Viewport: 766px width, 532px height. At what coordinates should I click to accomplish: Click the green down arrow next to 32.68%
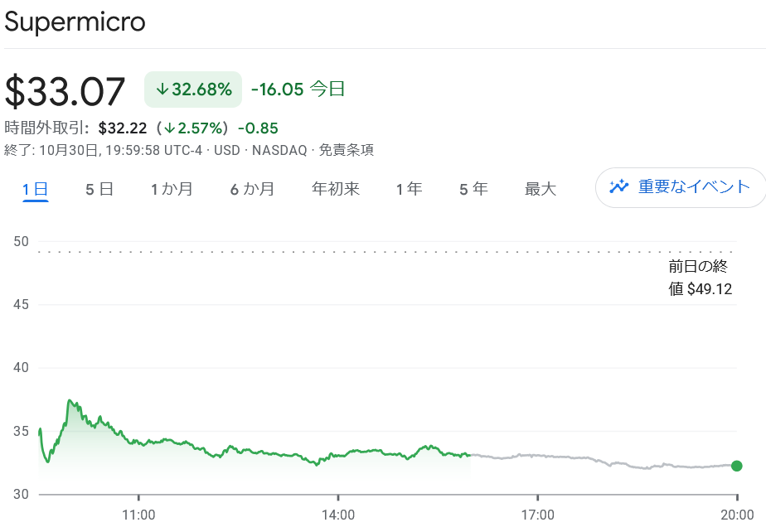coord(162,89)
